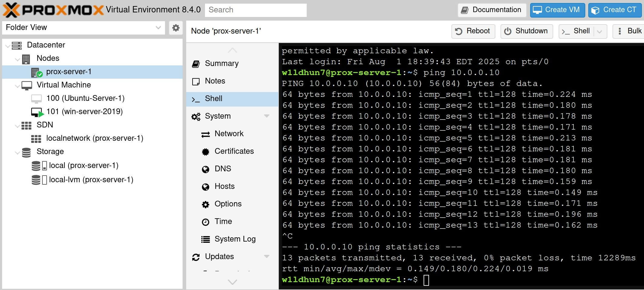Select the stopped VM 100 icon
The image size is (644, 290).
[36, 99]
